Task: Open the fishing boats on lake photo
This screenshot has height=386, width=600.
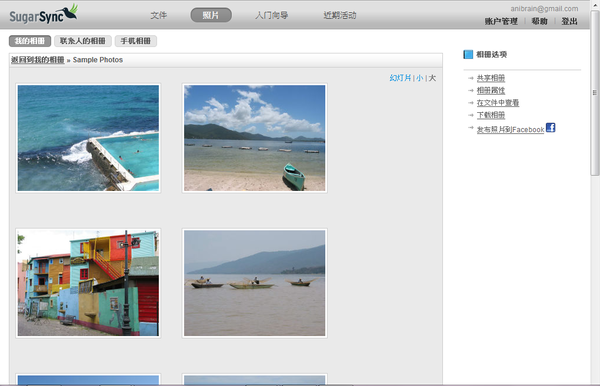Action: pos(254,283)
